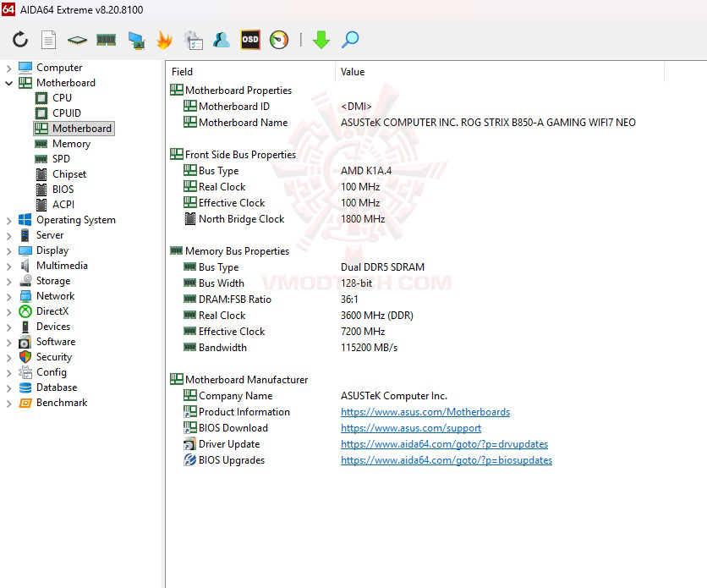Screen dimensions: 707x588
Task: Select the Motherboard Name row
Action: [x=415, y=123]
